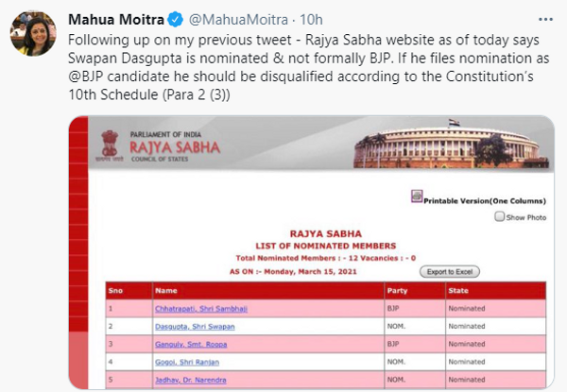The height and width of the screenshot is (392, 567).
Task: Open Gogoi, Shri Ranjan member link
Action: [x=187, y=362]
